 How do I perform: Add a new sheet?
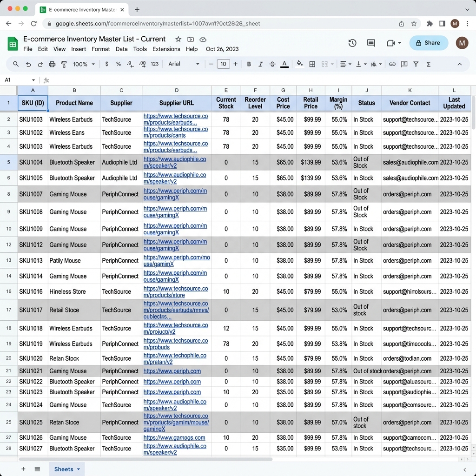pos(23,469)
